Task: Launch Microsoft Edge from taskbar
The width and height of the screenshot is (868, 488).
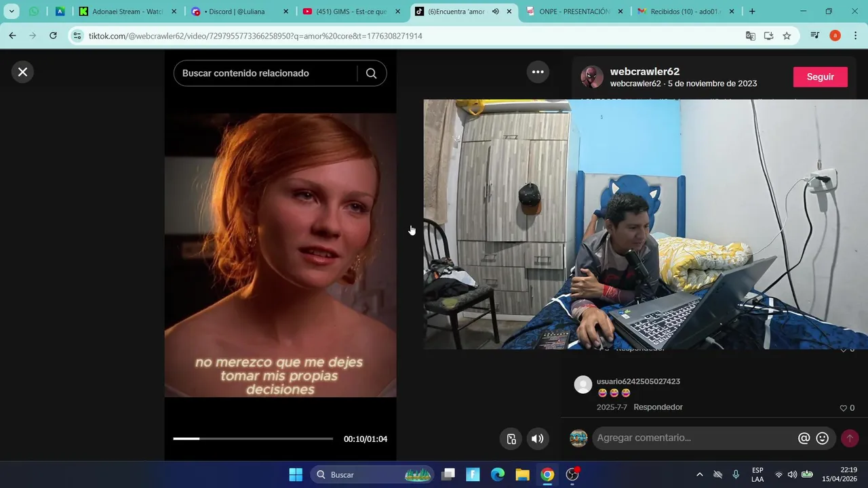Action: click(498, 474)
